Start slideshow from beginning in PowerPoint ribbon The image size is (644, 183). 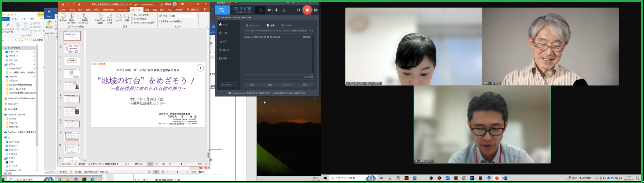[x=63, y=18]
